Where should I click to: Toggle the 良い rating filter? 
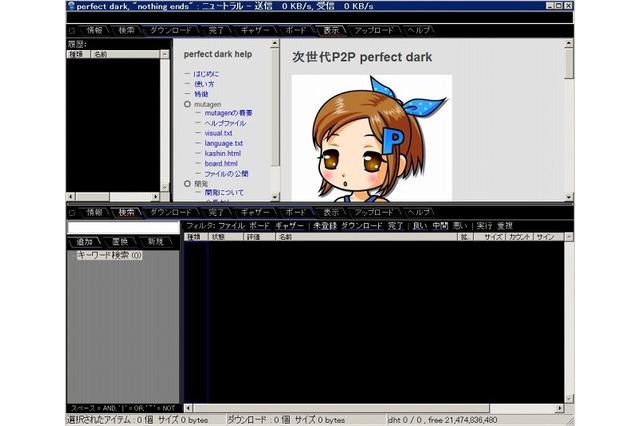click(420, 226)
